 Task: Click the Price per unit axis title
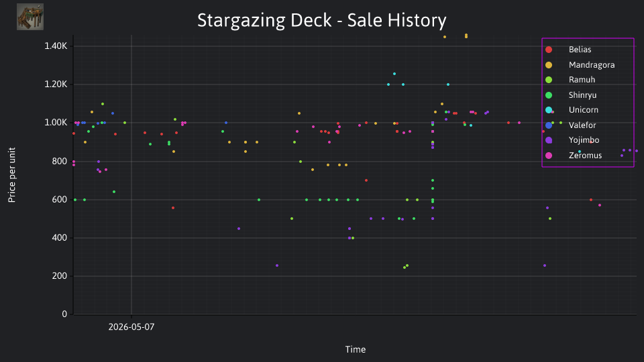click(11, 175)
